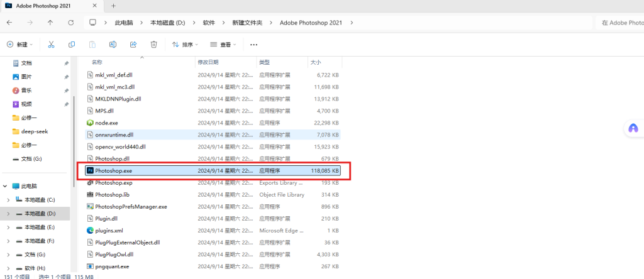644x279 pixels.
Task: Expand the 本地磁盘 (D:) tree node
Action: coord(8,214)
